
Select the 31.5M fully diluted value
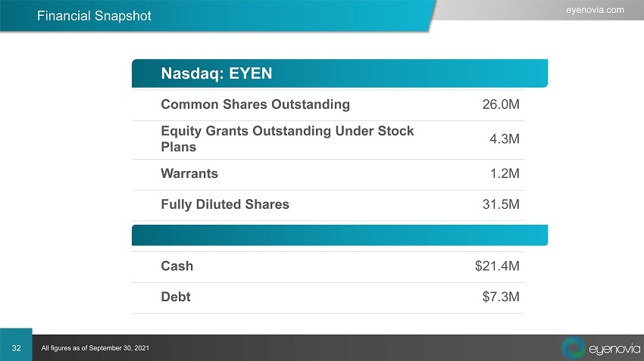point(501,204)
